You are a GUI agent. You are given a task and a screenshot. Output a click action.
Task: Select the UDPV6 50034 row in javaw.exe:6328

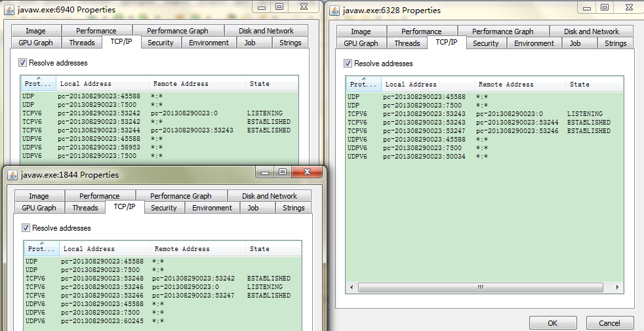click(x=485, y=157)
